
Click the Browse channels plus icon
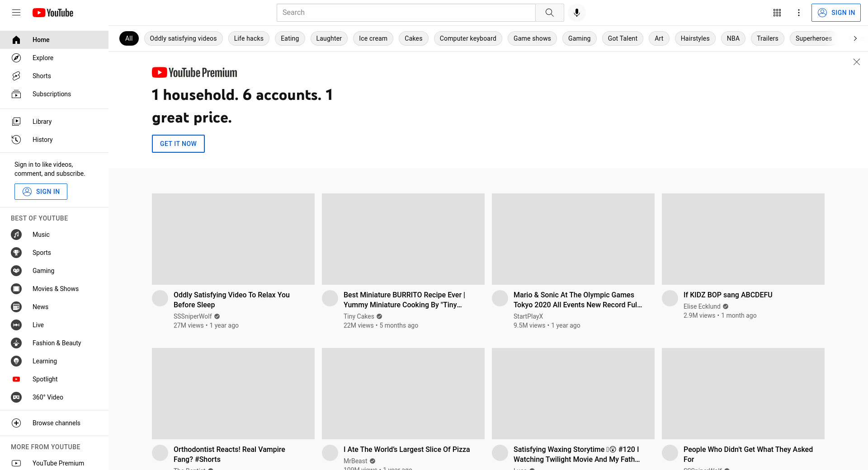click(16, 423)
